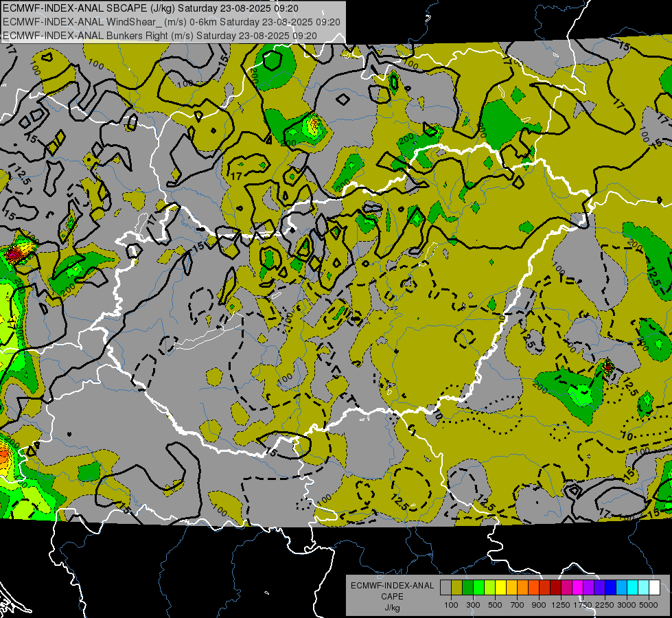Click the 1250 tick label under legend

pyautogui.click(x=561, y=605)
